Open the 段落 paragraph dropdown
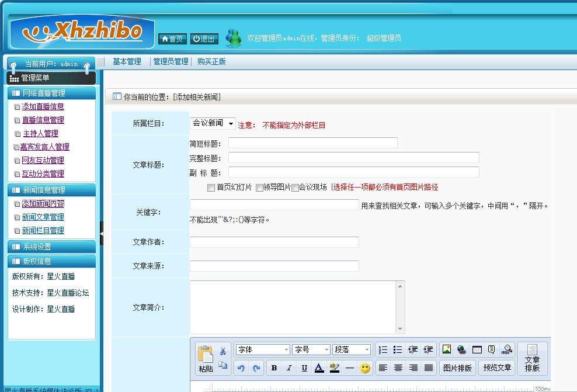577x392 pixels. click(352, 349)
